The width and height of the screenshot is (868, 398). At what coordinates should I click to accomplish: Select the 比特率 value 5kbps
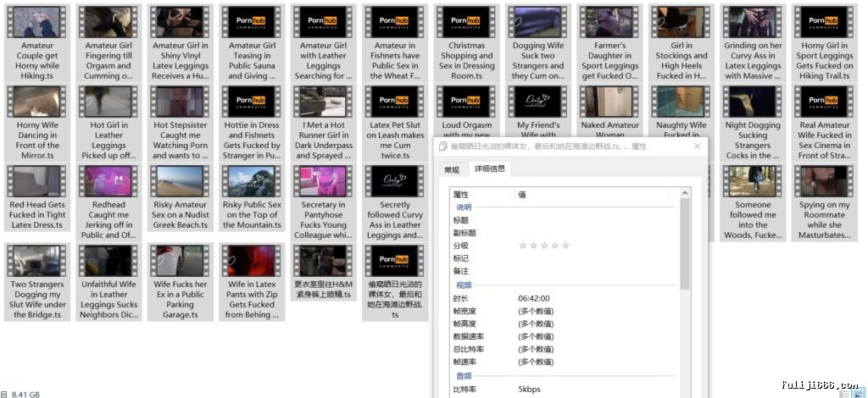coord(529,390)
